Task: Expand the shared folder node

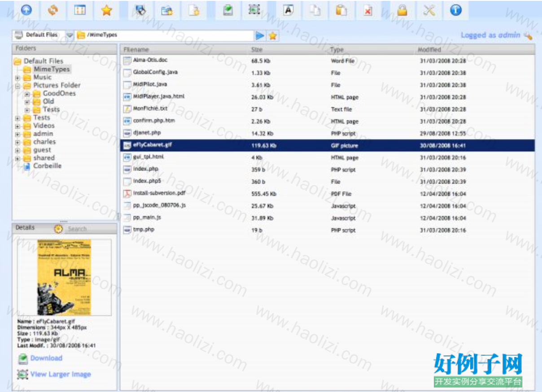Action: coord(17,158)
